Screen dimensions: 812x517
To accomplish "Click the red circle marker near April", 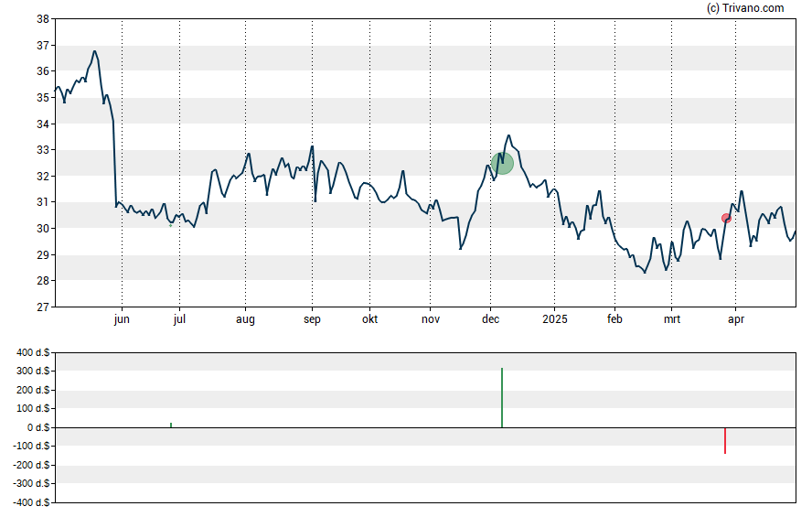I will 726,219.
